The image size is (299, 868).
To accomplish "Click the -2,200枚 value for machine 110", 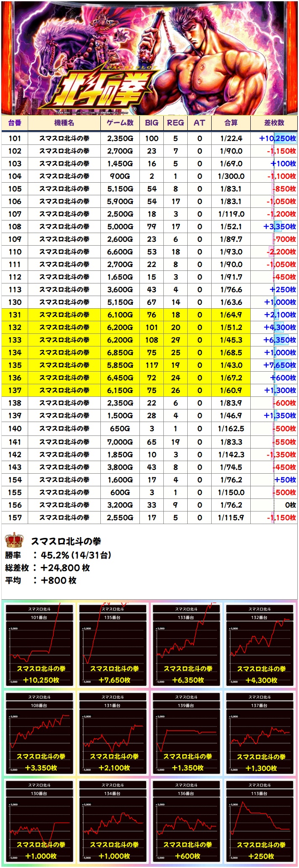I will point(281,252).
